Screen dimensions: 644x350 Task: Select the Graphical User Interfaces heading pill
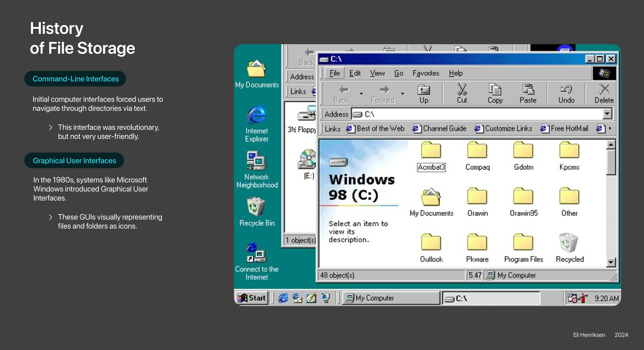(x=74, y=160)
